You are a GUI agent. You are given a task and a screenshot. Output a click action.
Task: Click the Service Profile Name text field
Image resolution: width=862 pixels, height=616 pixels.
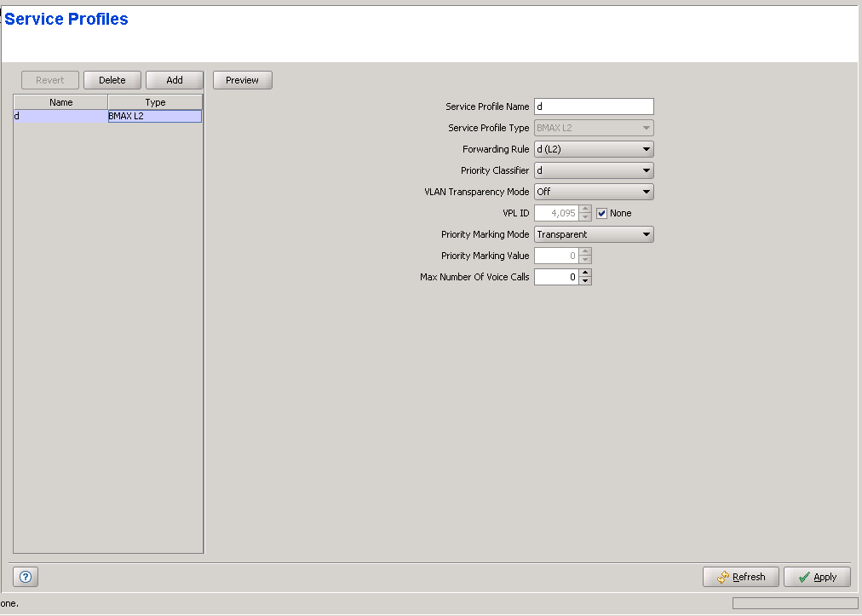[593, 107]
